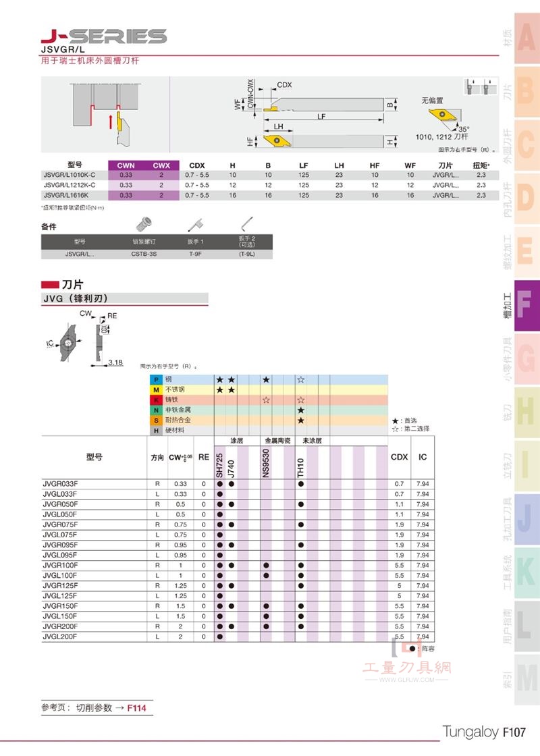Screen dimensions: 540x756
Task: Open the yellow H section tab
Action: (x=526, y=412)
